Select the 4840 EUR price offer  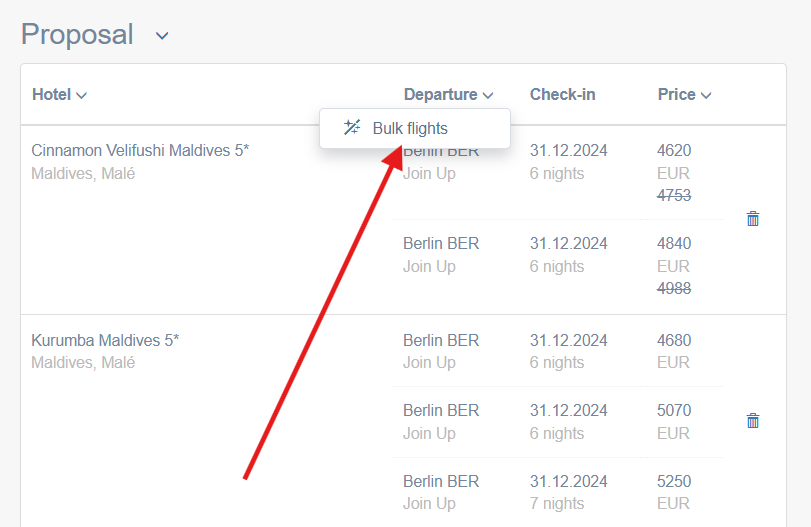point(673,243)
